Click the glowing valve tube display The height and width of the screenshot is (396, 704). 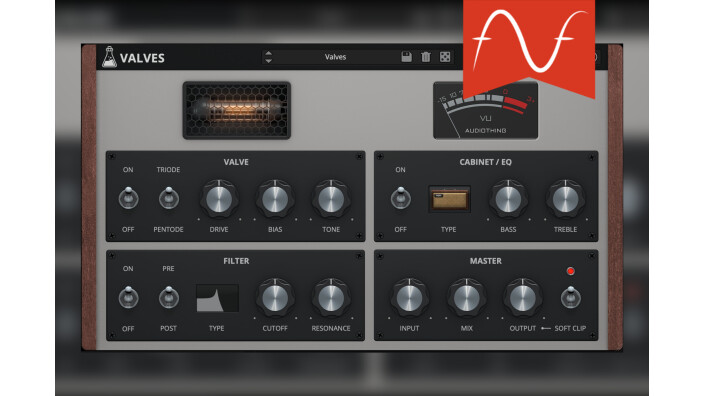click(237, 110)
